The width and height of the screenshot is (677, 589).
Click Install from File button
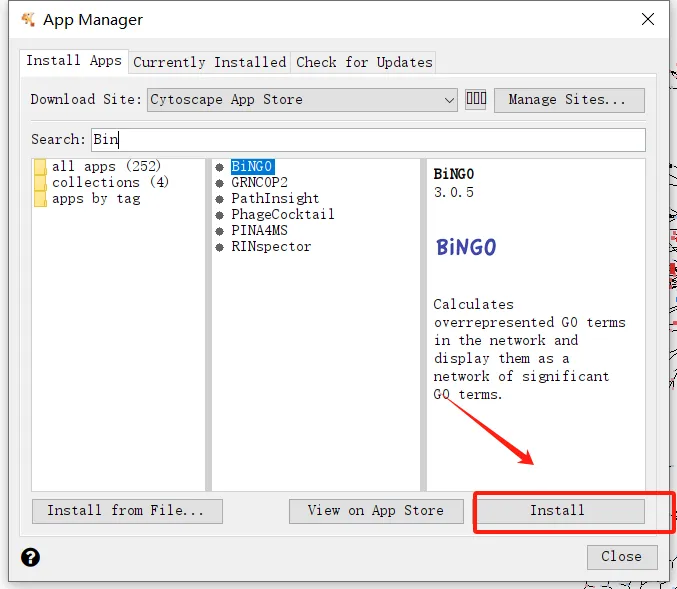[x=127, y=511]
